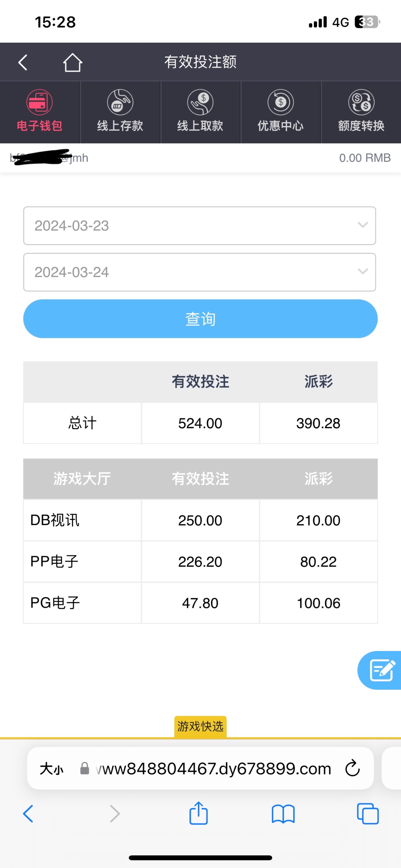Viewport: 401px width, 868px height.
Task: Show open tabs in Safari
Action: (368, 814)
